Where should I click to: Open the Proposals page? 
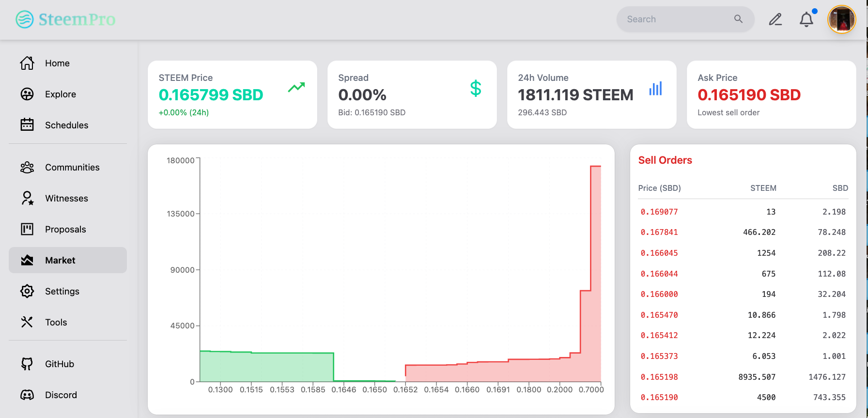(x=65, y=229)
